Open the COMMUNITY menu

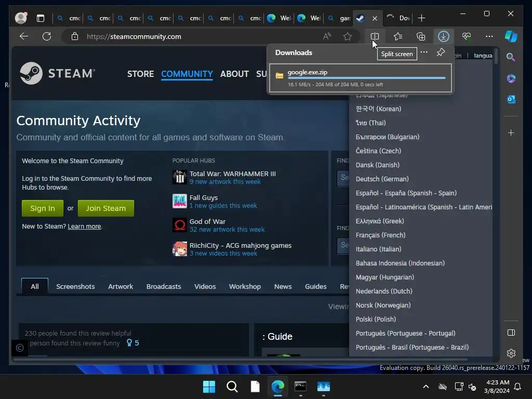coord(187,74)
